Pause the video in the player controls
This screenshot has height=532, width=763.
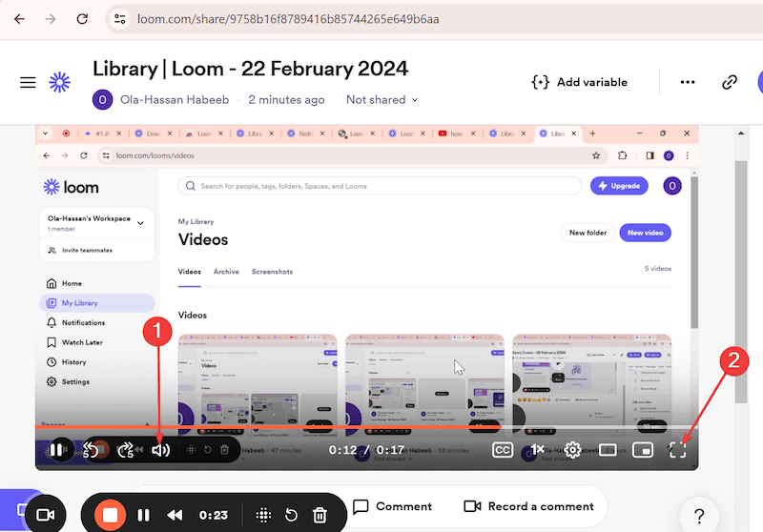point(56,450)
